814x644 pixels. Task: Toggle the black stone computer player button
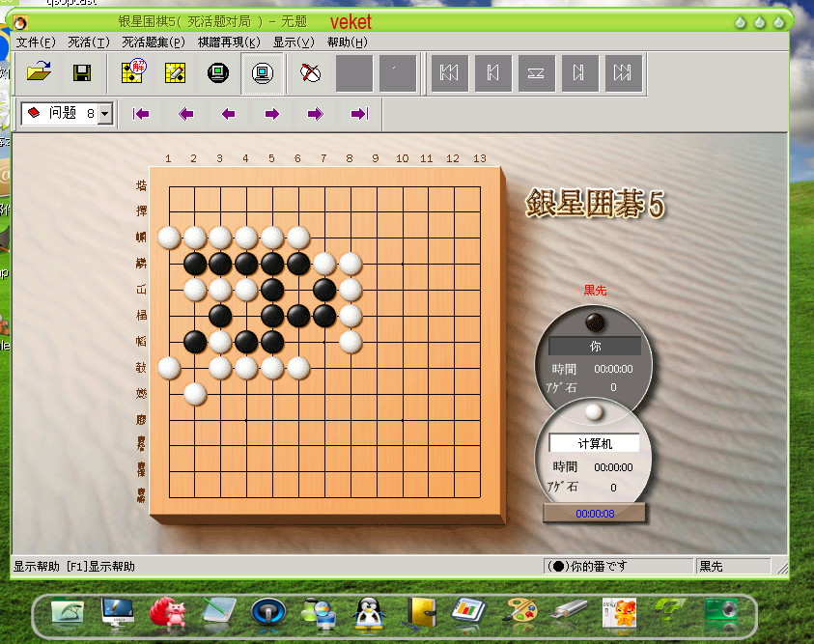[x=218, y=72]
